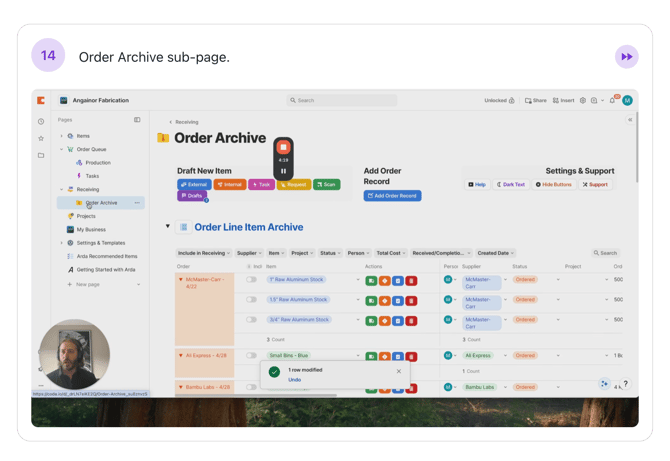
Task: Stop the recording with the red stop button
Action: (x=283, y=147)
